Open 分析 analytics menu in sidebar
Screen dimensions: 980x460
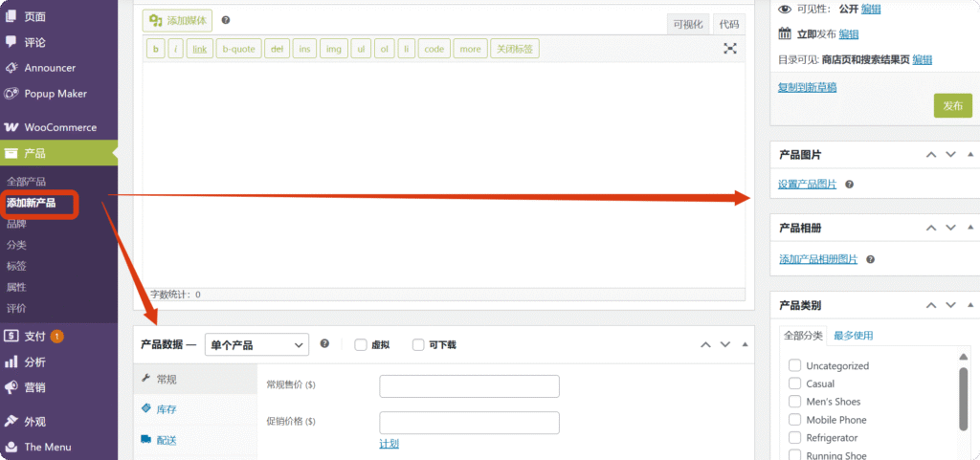tap(34, 362)
